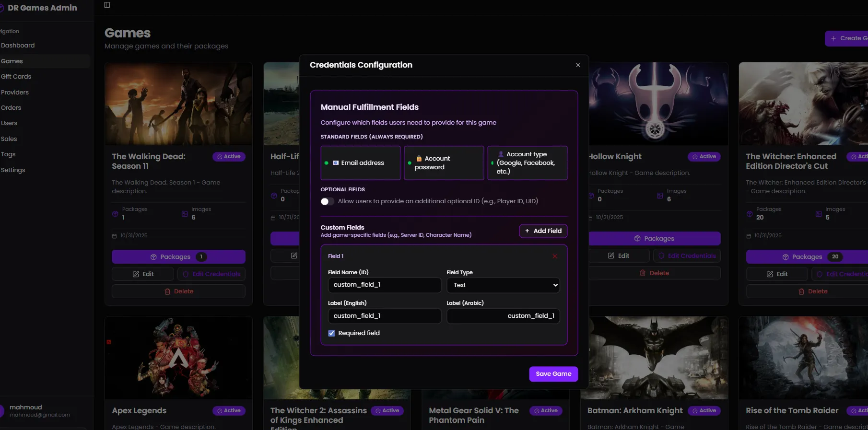Click the Account type person icon

click(501, 154)
